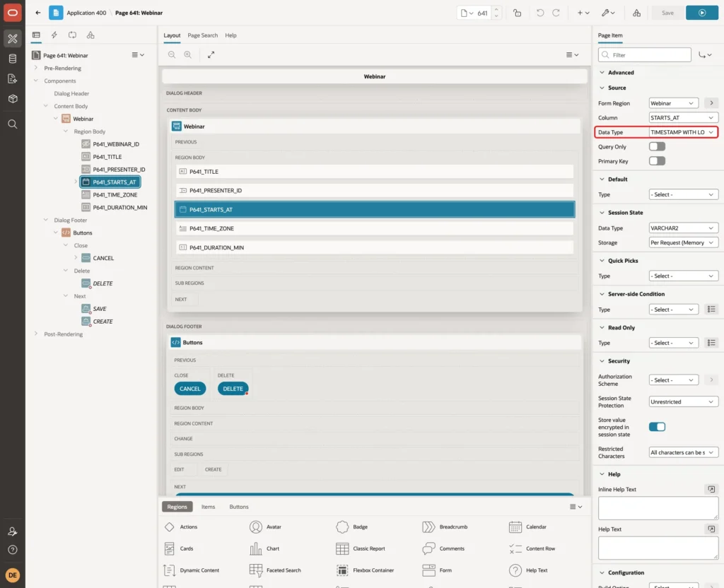Open Team Development icon in sidebar
The image size is (724, 588).
point(13,79)
